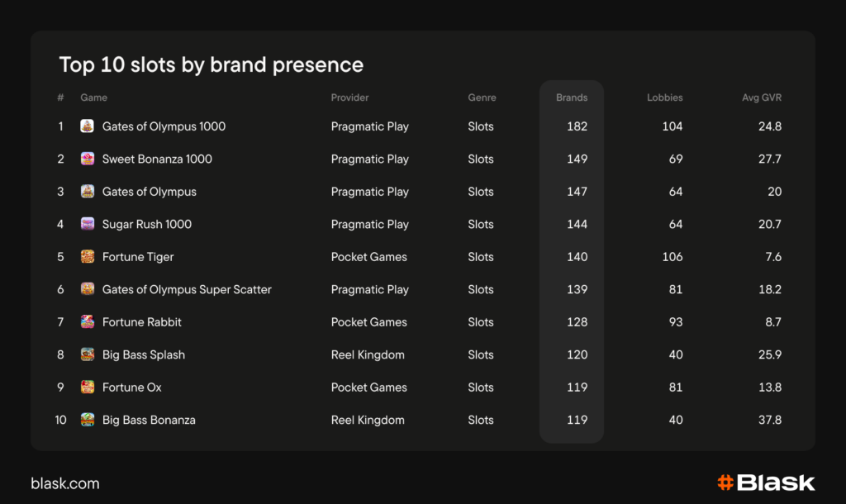
Task: Select the Sugar Rush 1000 game icon
Action: coord(88,224)
